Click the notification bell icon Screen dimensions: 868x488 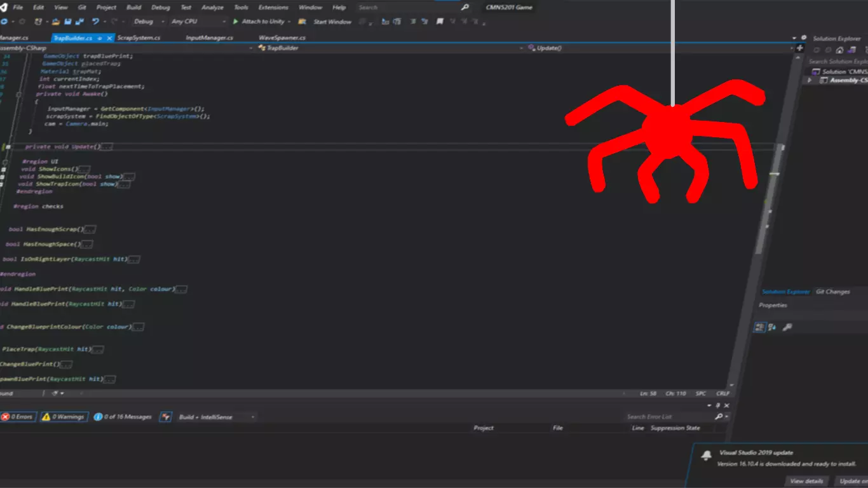pos(707,454)
